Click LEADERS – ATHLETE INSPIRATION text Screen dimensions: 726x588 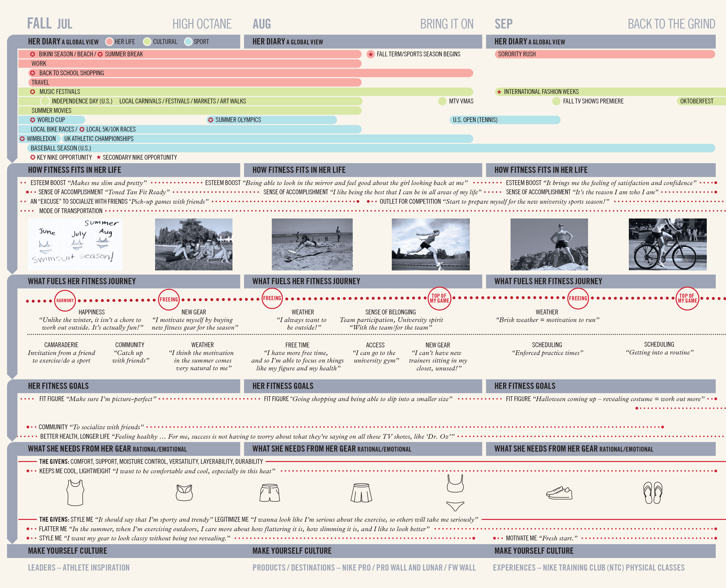[79, 568]
